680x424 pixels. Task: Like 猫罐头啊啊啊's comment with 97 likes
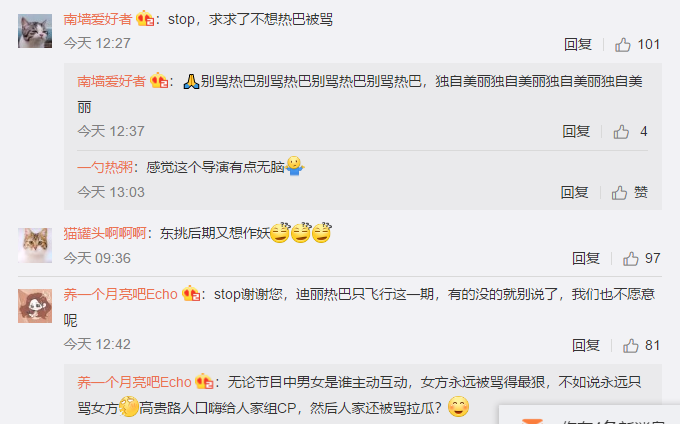coord(631,259)
